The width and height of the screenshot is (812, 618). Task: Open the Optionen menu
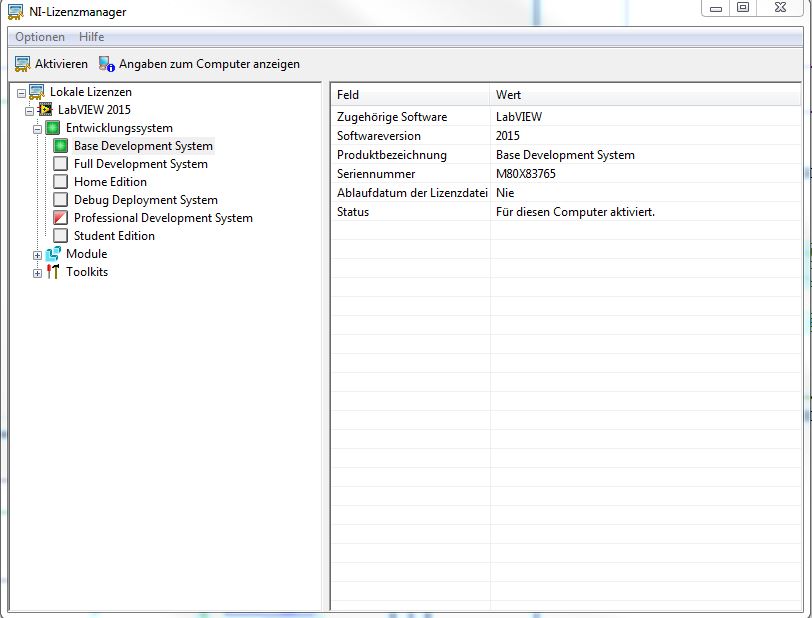(x=40, y=37)
